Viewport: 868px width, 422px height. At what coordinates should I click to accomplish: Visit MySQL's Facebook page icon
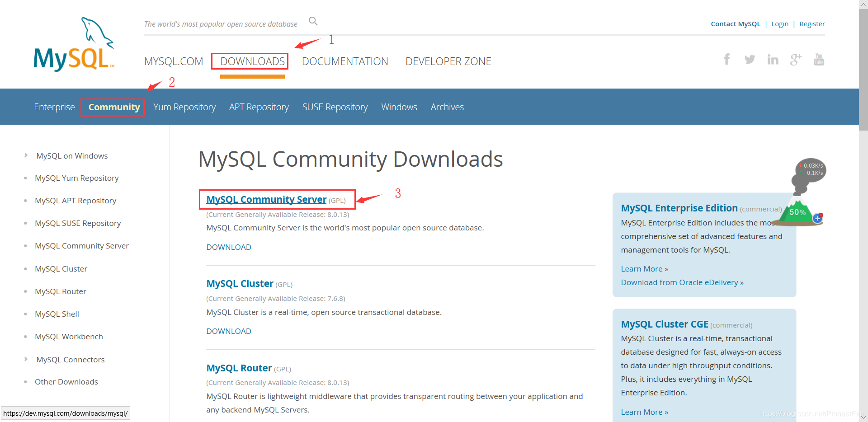click(x=726, y=59)
